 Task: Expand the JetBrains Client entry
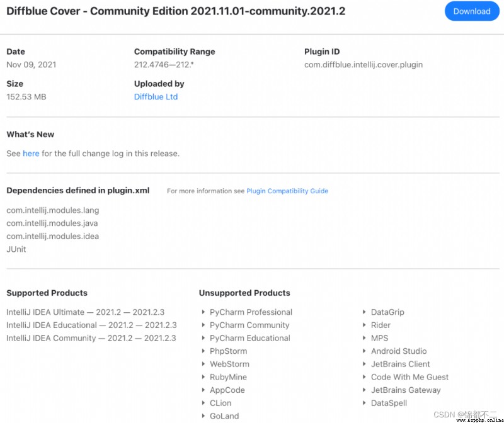click(396, 364)
